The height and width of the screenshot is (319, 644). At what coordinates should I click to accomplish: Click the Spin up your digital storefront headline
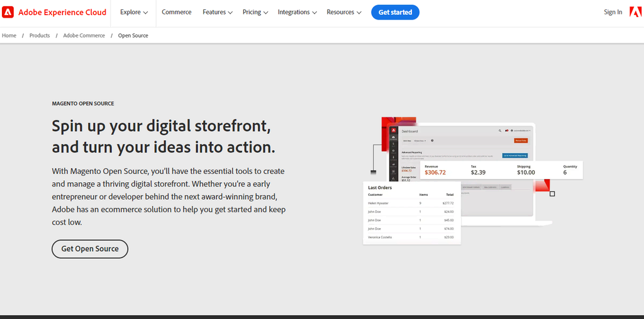click(x=164, y=136)
